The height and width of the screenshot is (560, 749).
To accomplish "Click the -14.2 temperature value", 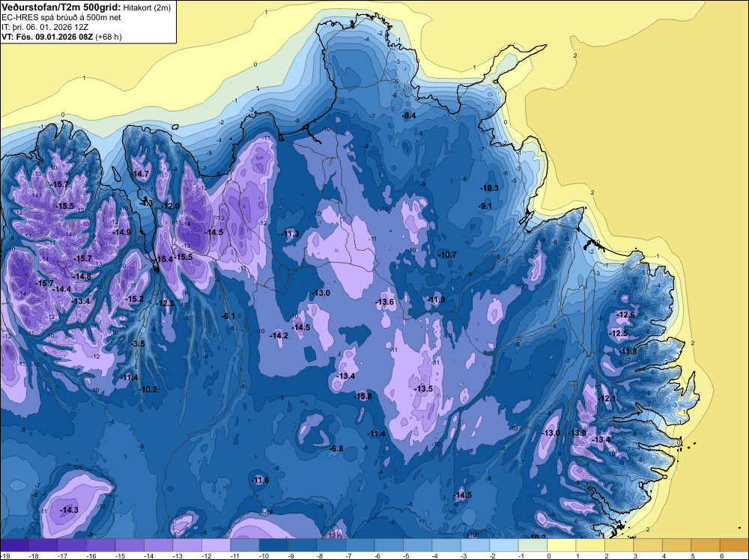I will 279,335.
